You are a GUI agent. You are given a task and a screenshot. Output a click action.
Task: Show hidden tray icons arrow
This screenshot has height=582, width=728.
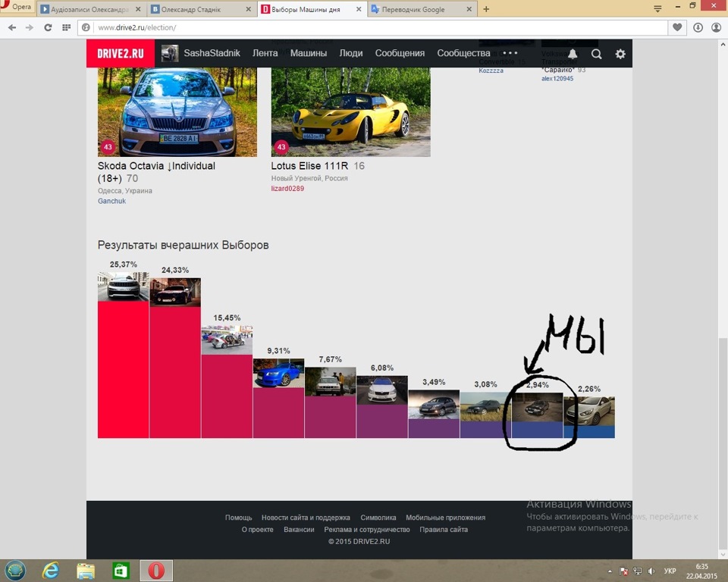610,571
